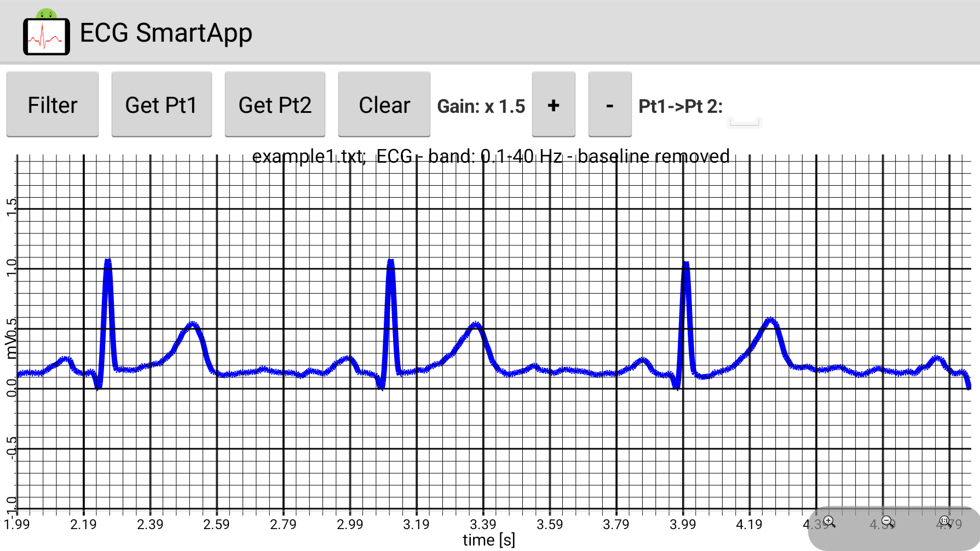Tap the magnifier cluster in the overlay bar
980x551 pixels.
[886, 521]
